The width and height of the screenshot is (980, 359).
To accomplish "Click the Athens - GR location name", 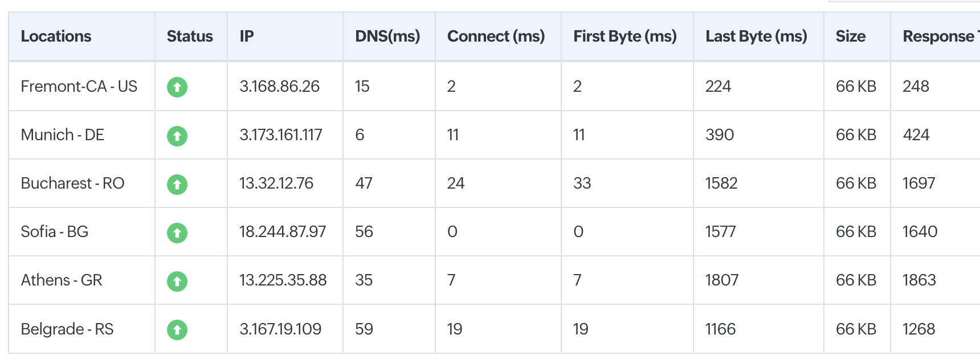I will click(x=62, y=280).
